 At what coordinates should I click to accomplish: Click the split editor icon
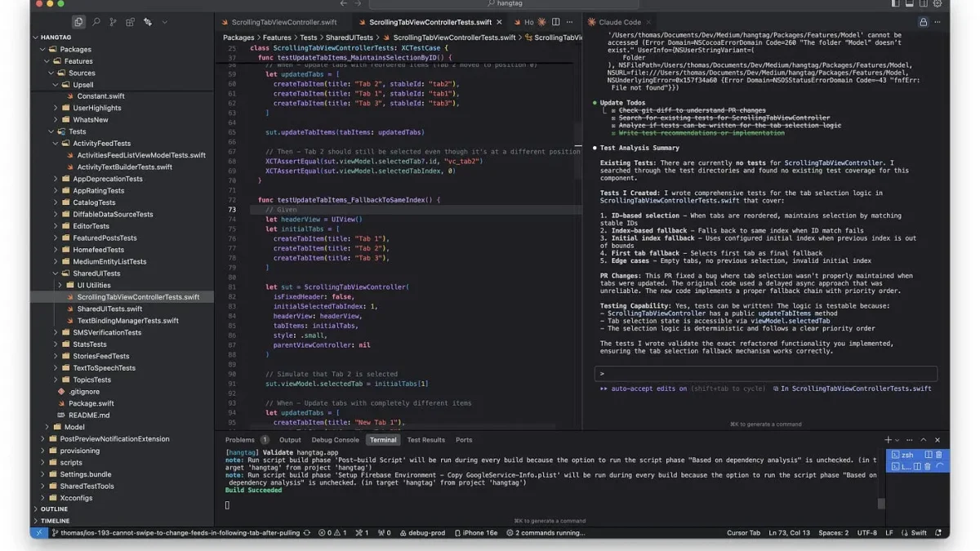pos(555,22)
